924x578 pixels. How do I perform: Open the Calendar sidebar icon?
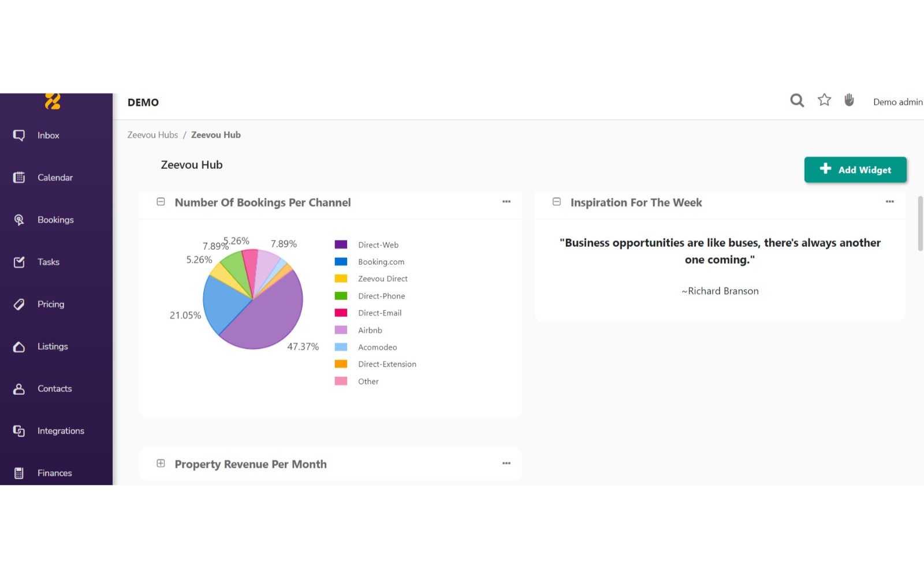tap(19, 177)
